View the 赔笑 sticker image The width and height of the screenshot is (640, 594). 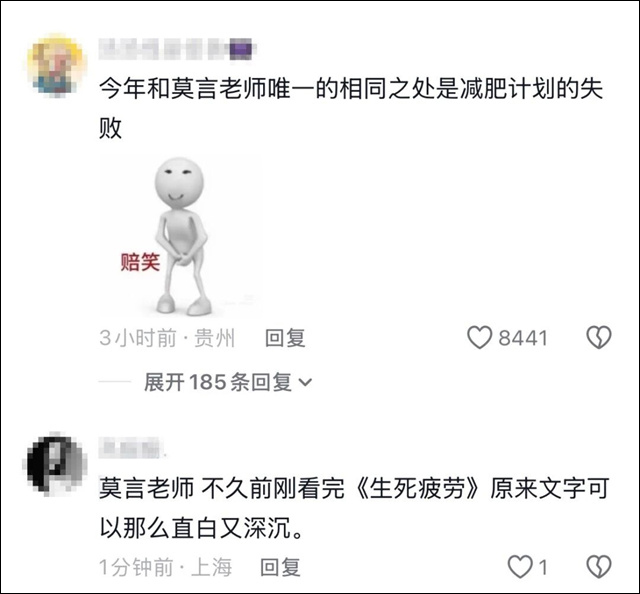pos(181,236)
